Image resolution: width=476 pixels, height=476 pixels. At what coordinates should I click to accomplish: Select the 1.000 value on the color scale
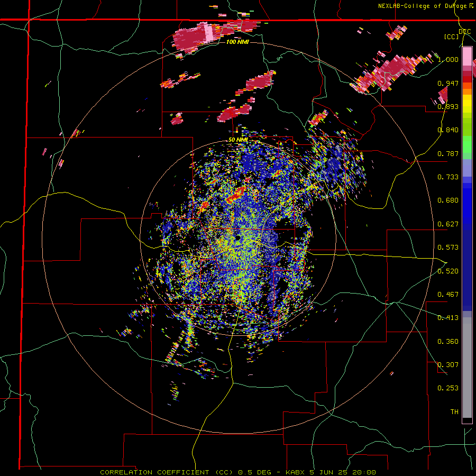448,59
